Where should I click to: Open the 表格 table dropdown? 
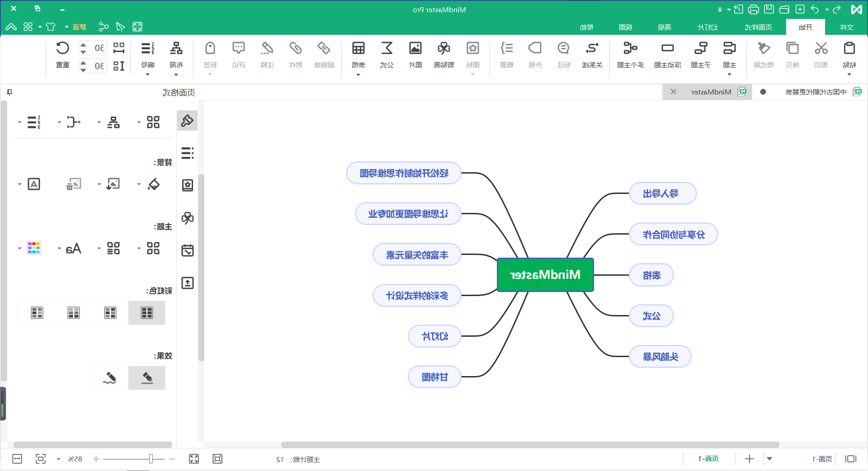point(359,75)
